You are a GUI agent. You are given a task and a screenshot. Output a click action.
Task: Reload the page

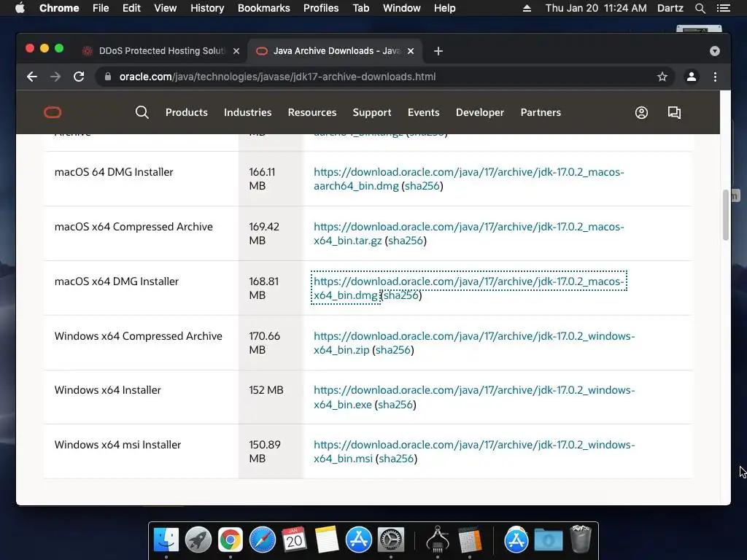79,77
